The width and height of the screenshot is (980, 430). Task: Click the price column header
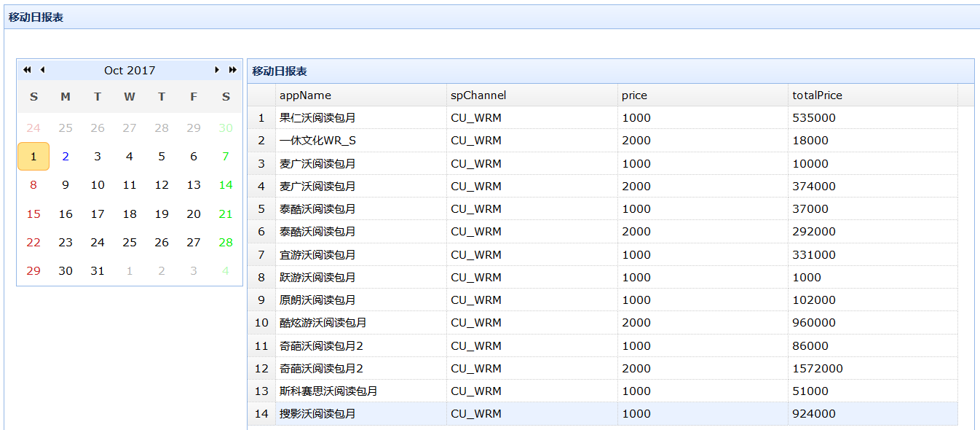coord(634,95)
